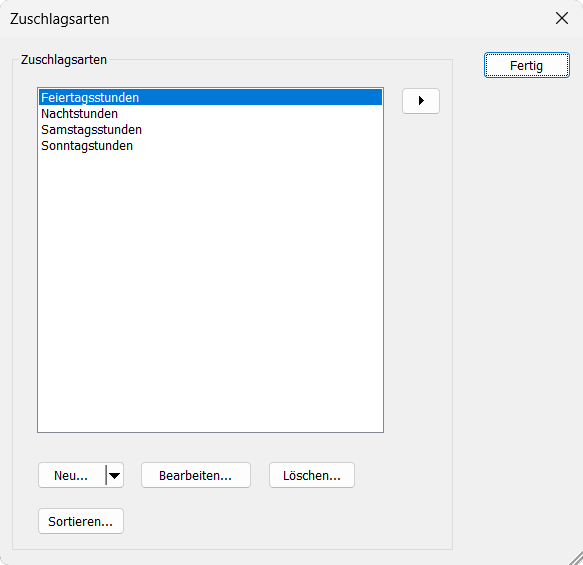
Task: Show more choices via the arrow next to Neu...
Action: (114, 475)
